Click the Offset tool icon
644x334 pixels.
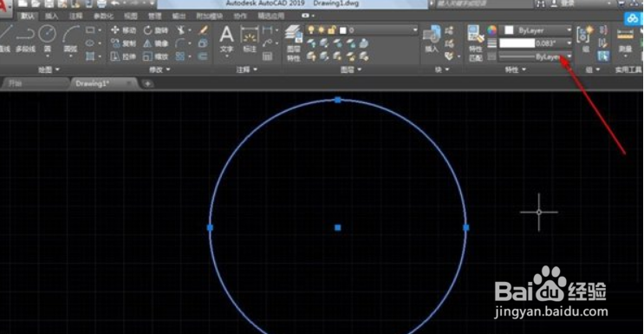(203, 56)
